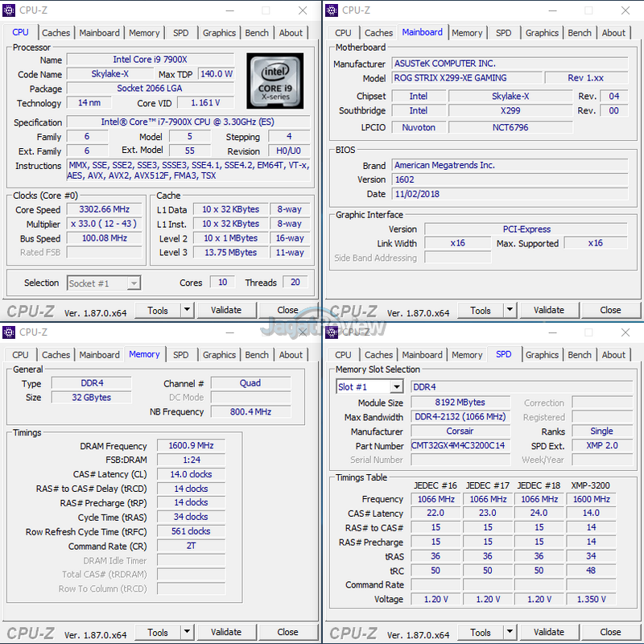
Task: Click the CPU-Z title bar icon in the CPU window
Action: 9,10
